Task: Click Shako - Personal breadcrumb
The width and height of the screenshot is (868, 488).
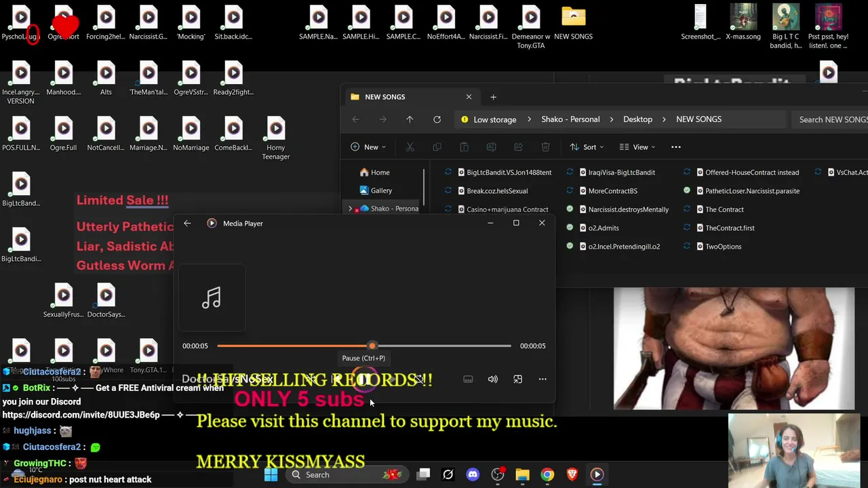Action: 570,119
